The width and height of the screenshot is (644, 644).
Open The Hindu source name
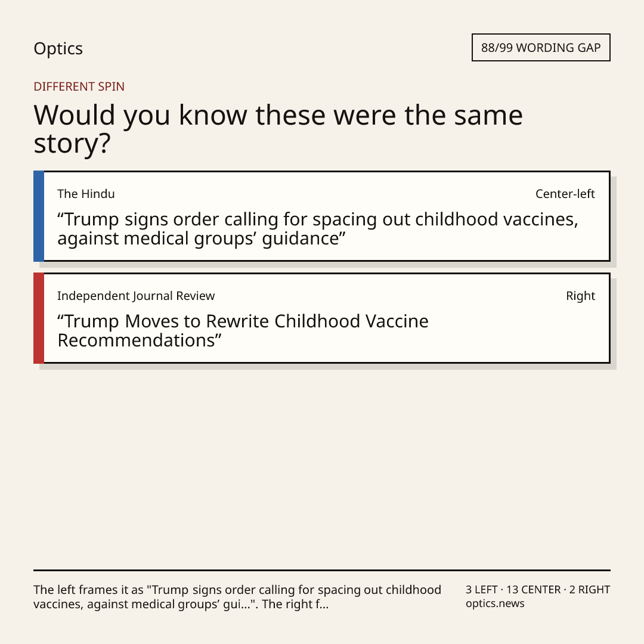(86, 194)
